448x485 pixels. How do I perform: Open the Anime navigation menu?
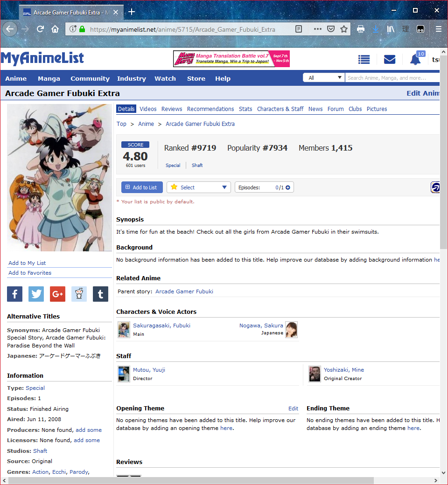[16, 78]
